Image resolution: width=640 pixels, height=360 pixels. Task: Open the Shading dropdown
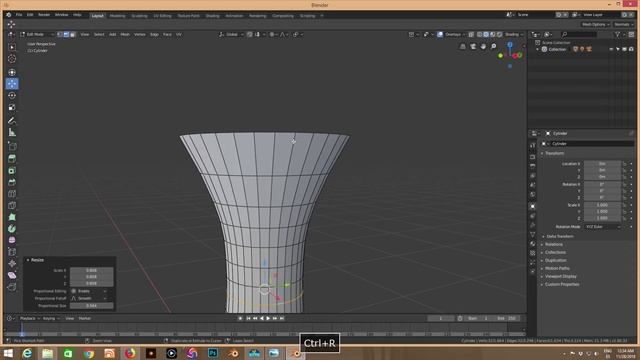[513, 35]
